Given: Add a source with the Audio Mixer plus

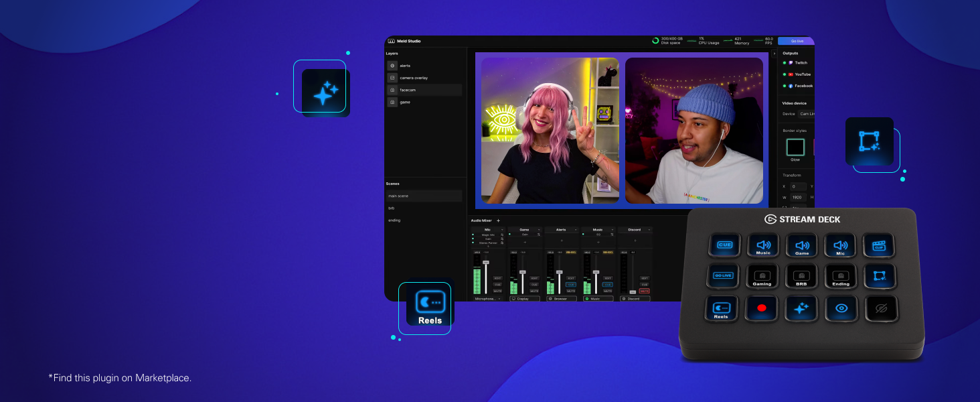Looking at the screenshot, I should tap(498, 221).
